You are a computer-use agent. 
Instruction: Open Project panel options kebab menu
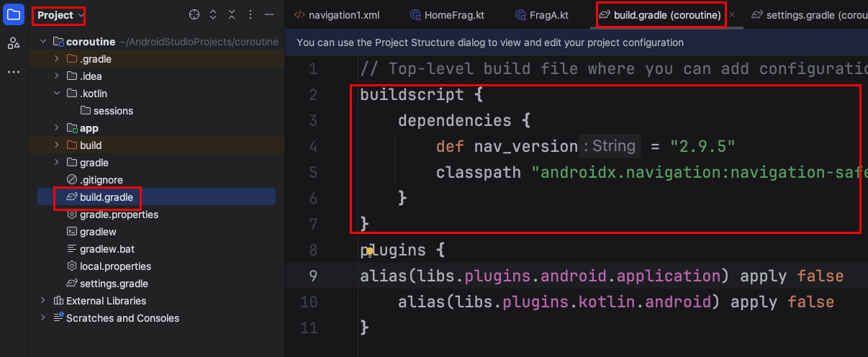(250, 15)
